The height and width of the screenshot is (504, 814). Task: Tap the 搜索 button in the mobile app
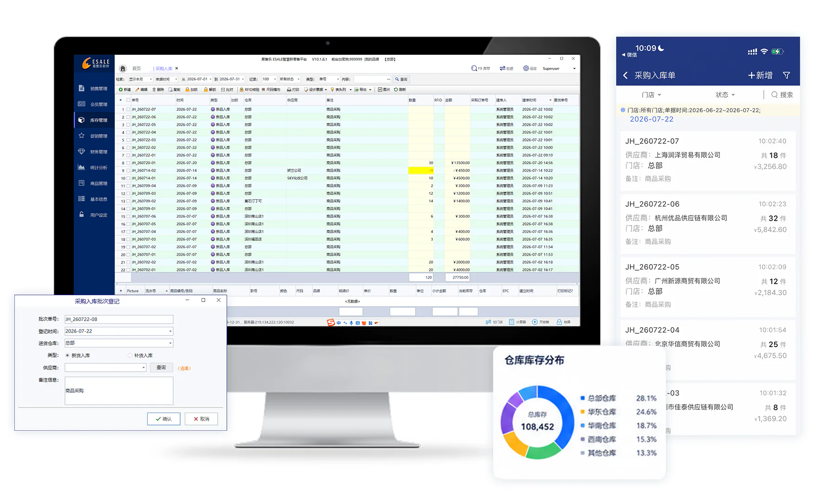coord(782,95)
